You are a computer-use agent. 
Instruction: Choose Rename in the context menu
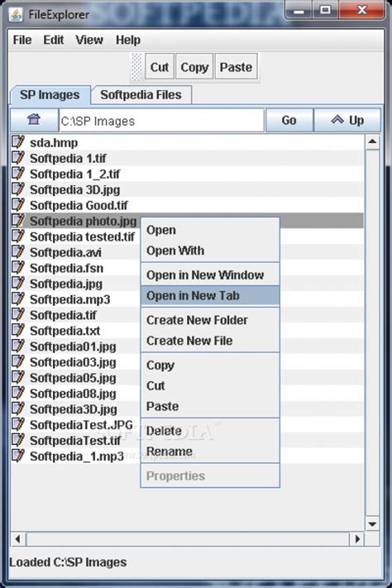(210, 451)
